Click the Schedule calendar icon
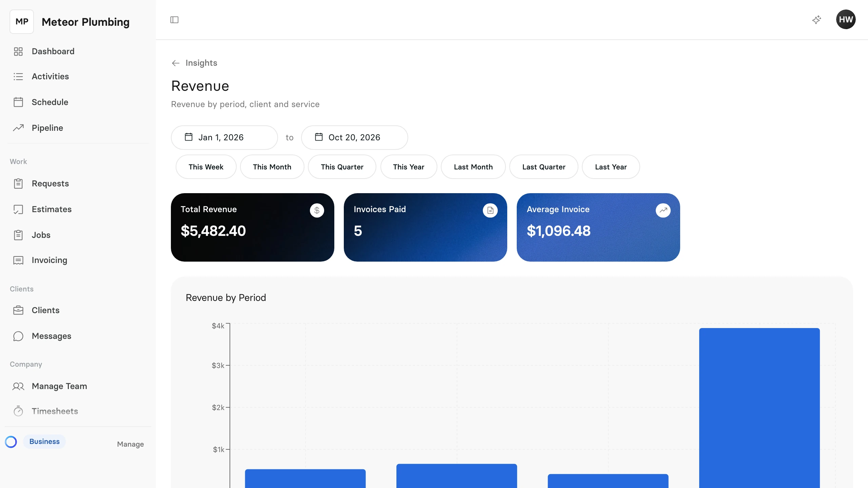The height and width of the screenshot is (488, 868). pyautogui.click(x=18, y=102)
